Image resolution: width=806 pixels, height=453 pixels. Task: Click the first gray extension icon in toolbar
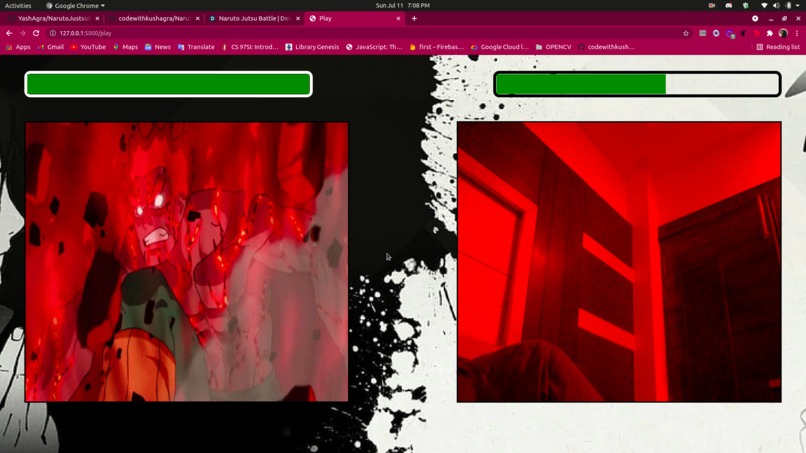click(x=703, y=33)
